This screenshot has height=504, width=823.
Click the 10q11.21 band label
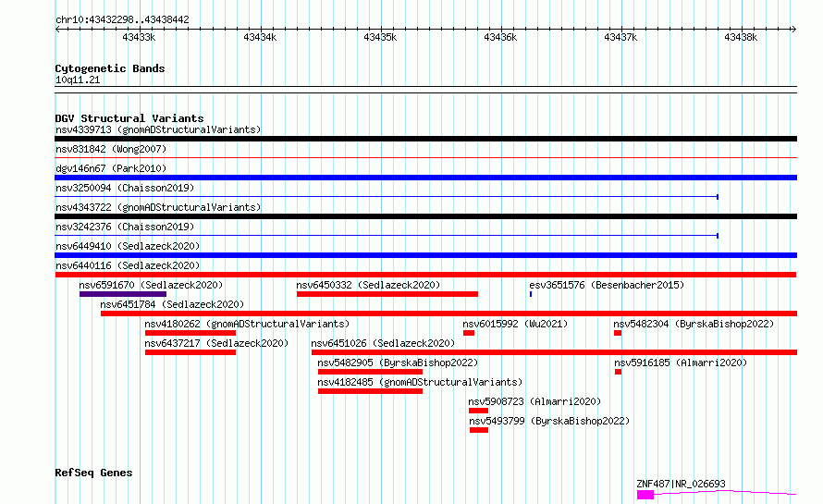[78, 80]
